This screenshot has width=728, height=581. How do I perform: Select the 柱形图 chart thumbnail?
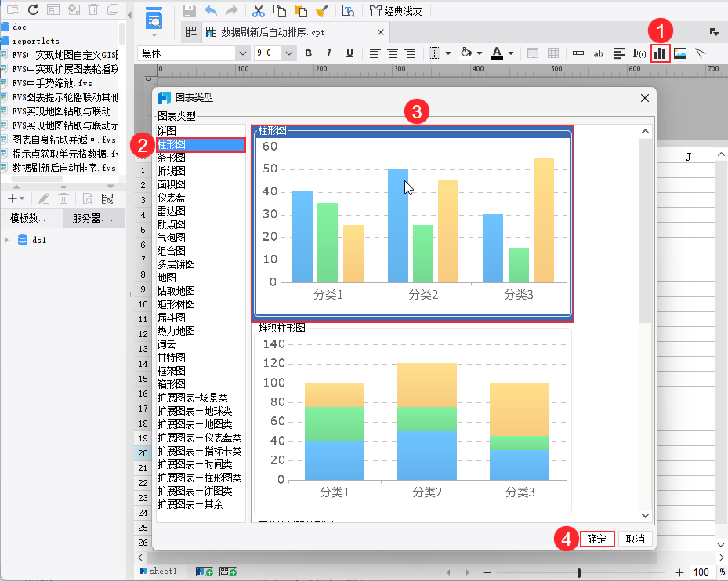tap(413, 223)
